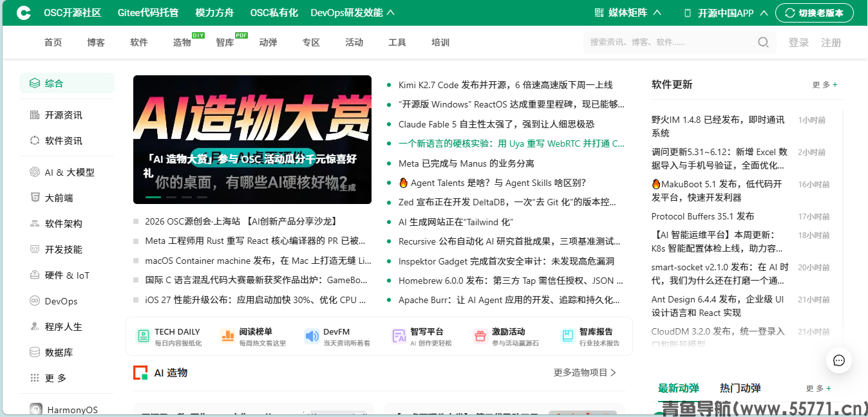Open the 培训 nav item

pos(440,42)
